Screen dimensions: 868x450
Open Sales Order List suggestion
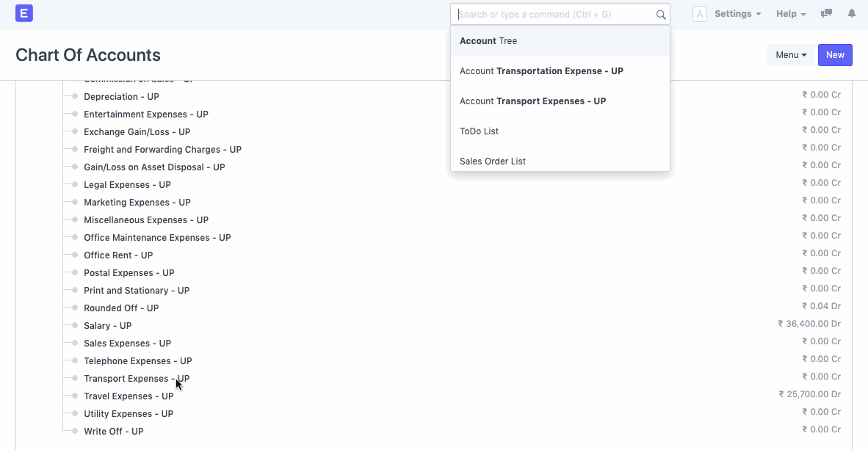493,161
